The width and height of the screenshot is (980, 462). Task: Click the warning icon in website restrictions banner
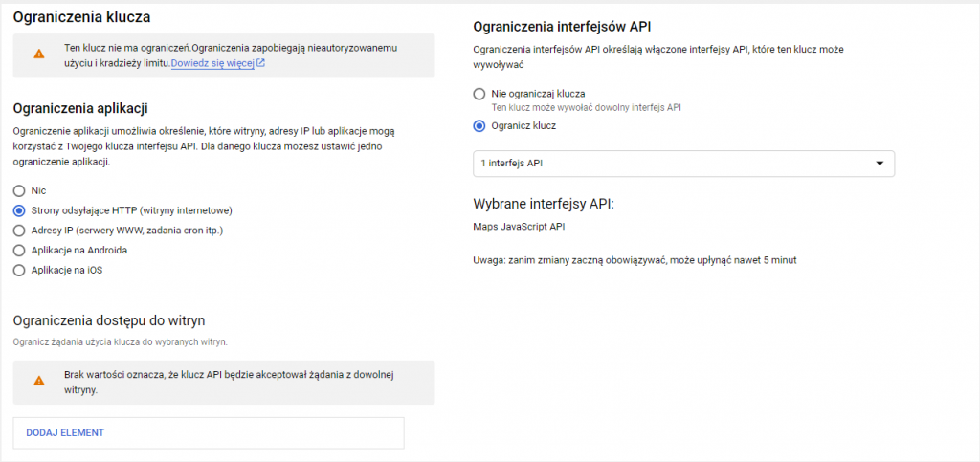38,381
